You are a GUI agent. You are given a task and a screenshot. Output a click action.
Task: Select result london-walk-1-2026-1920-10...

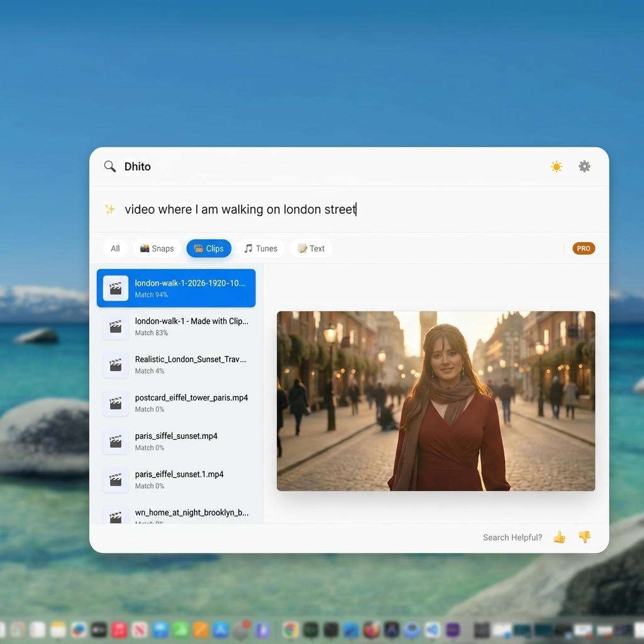[176, 288]
